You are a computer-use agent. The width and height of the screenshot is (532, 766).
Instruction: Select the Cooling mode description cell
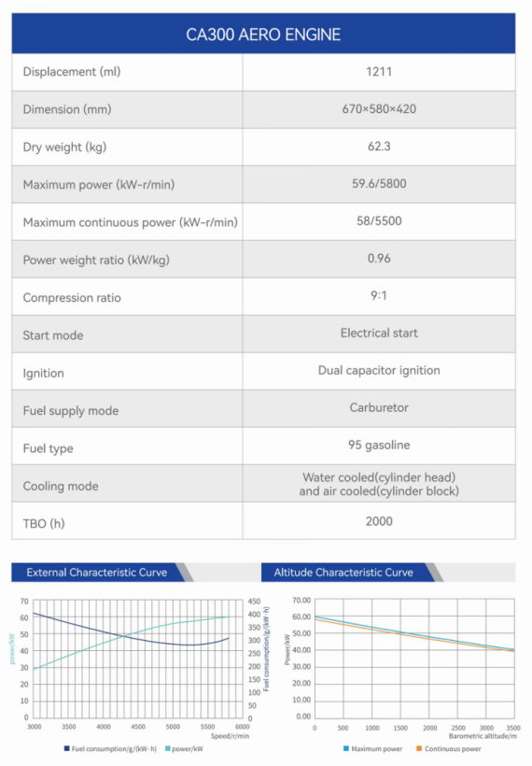click(379, 484)
